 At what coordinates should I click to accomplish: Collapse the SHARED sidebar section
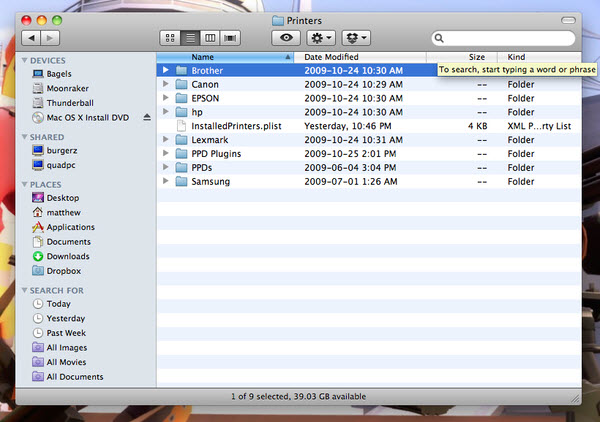pyautogui.click(x=24, y=137)
